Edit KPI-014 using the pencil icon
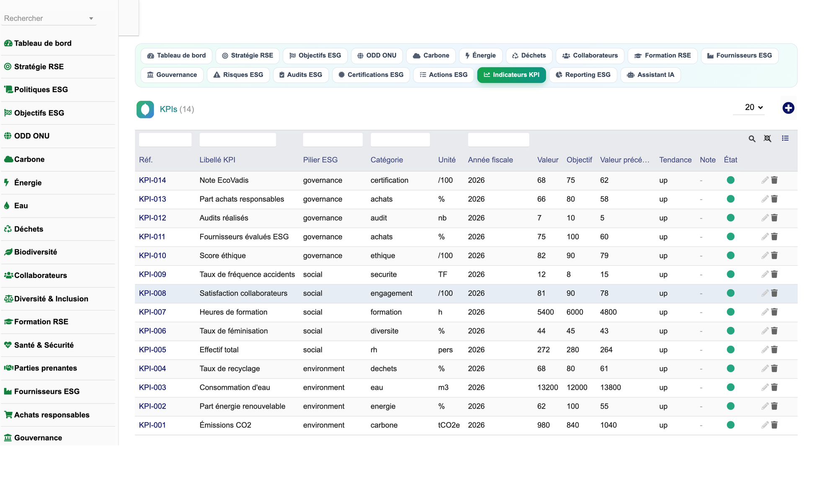 pos(765,180)
